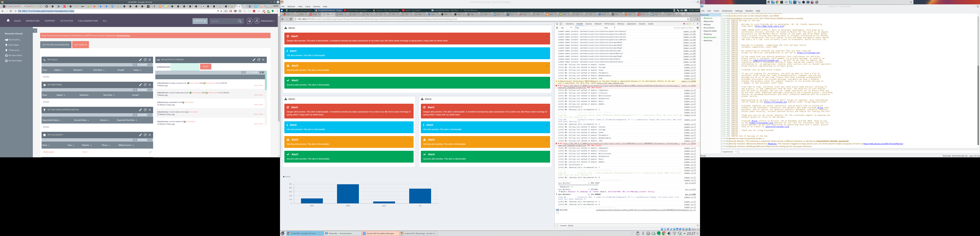Click the volume icon in system tray
The image size is (980, 236).
pos(669,233)
